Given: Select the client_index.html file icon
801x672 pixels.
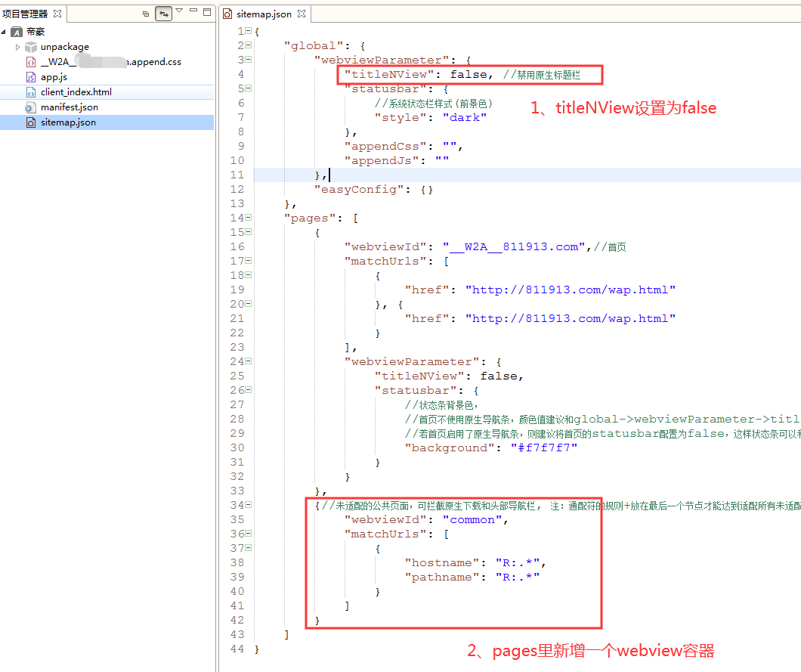Looking at the screenshot, I should (x=31, y=92).
